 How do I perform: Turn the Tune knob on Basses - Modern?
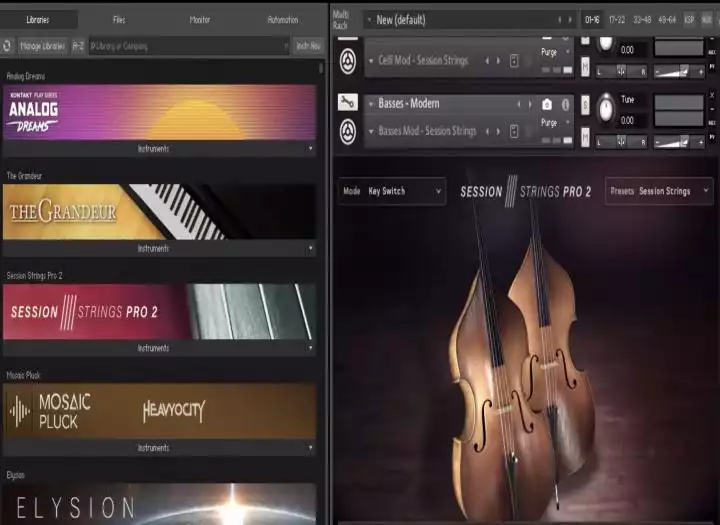coord(606,109)
